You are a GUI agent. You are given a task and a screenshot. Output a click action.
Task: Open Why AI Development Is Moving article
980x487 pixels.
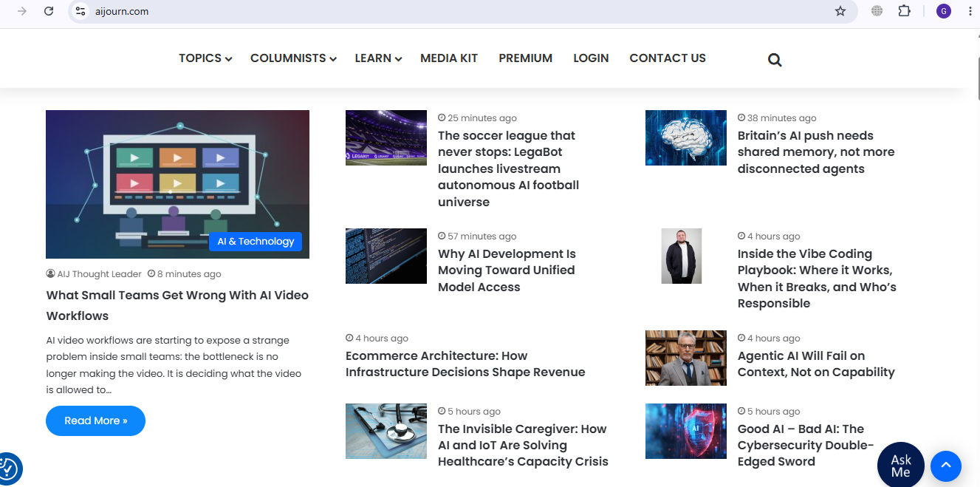507,270
